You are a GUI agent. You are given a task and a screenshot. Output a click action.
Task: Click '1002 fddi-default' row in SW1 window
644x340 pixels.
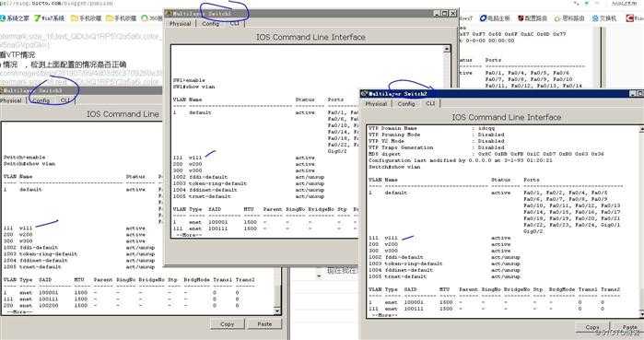pos(249,177)
